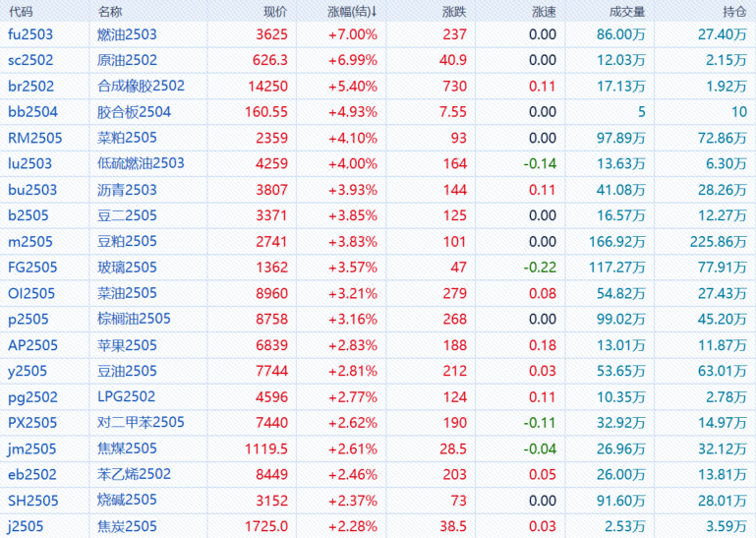756x538 pixels.
Task: Select the 菜粕2505 name link
Action: pyautogui.click(x=127, y=138)
